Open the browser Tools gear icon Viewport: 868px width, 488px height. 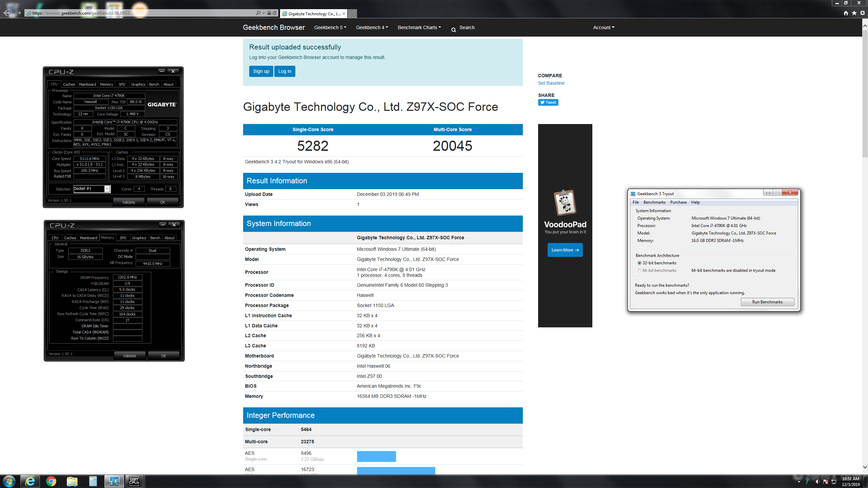pyautogui.click(x=863, y=13)
